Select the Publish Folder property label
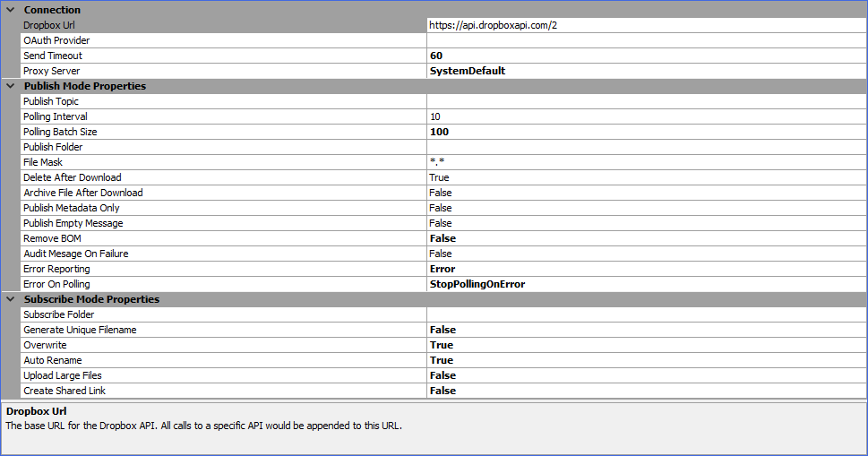 (x=53, y=147)
